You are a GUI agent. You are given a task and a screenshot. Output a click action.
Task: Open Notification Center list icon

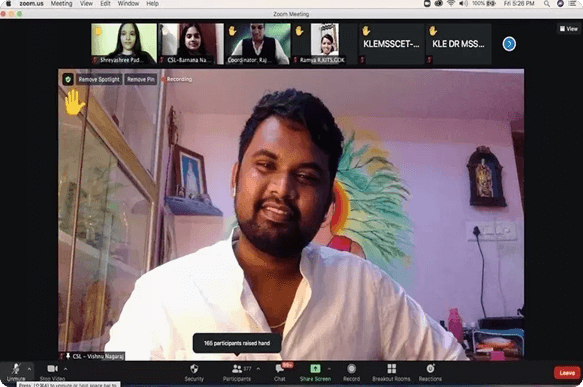572,4
